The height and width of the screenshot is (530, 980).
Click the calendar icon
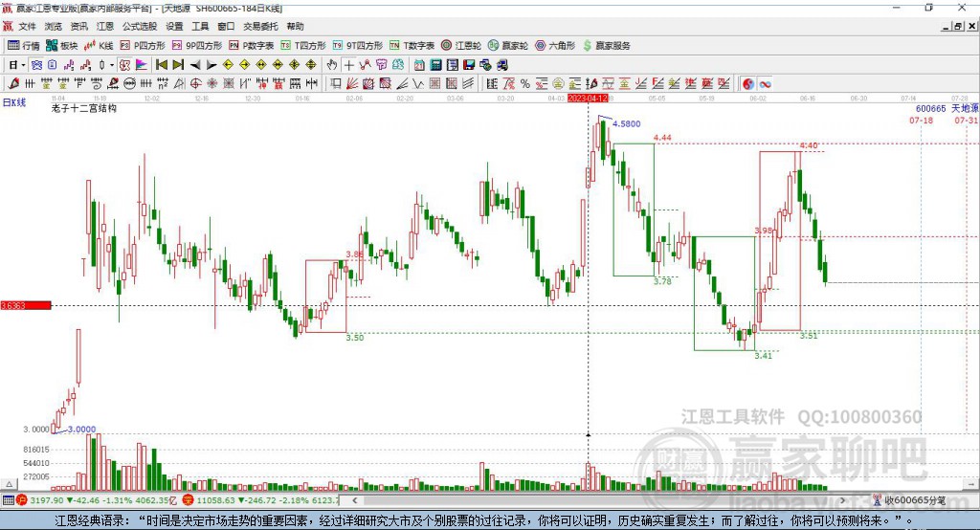click(x=419, y=65)
